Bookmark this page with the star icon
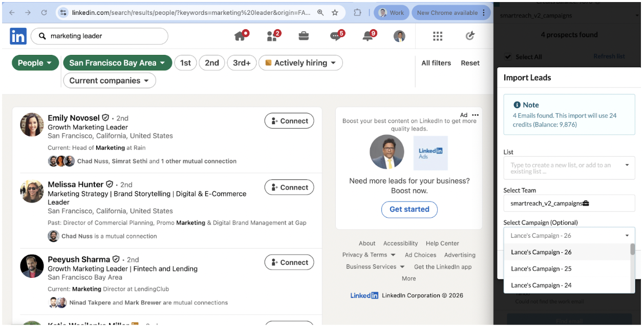The image size is (644, 326). click(335, 13)
